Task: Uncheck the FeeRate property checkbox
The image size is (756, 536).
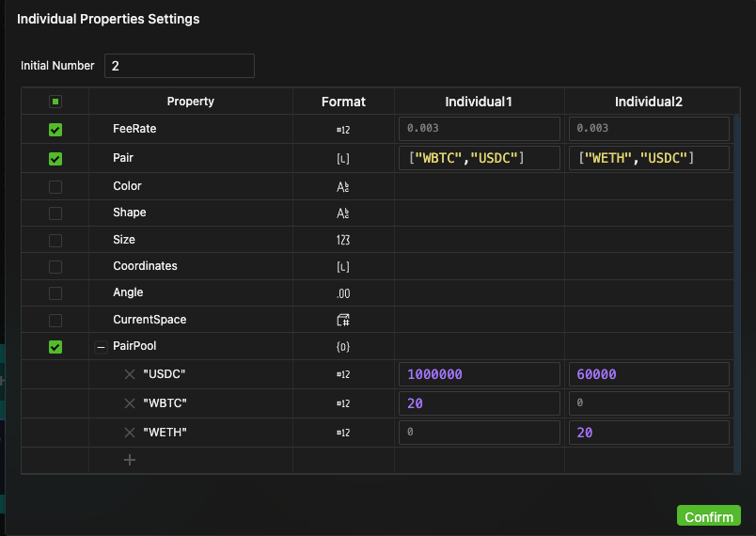Action: point(55,130)
